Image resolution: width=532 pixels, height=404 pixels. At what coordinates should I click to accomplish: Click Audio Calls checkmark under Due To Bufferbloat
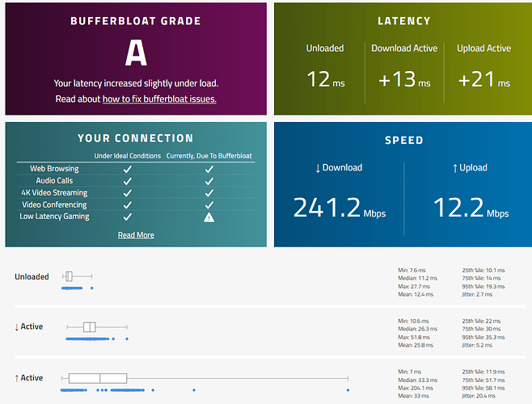pos(209,181)
